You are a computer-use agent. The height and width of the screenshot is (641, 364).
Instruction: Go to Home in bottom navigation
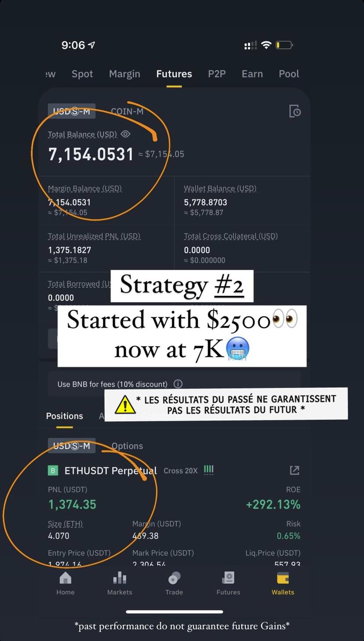65,583
